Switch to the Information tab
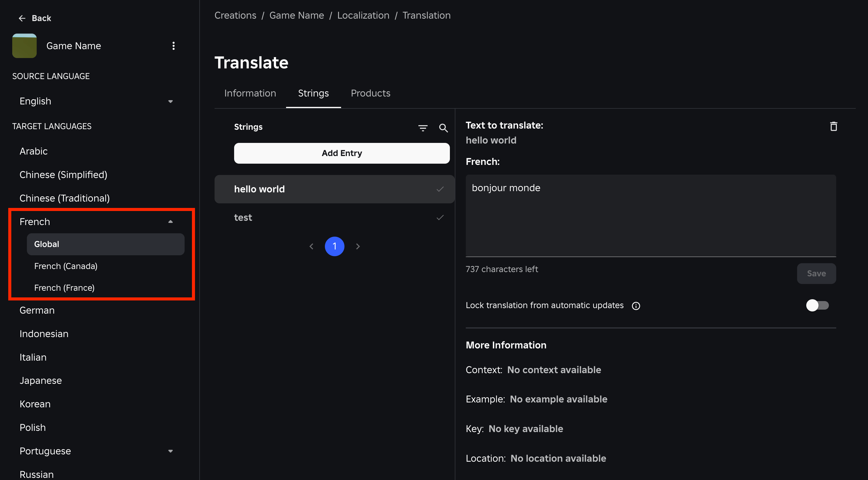 [x=250, y=93]
